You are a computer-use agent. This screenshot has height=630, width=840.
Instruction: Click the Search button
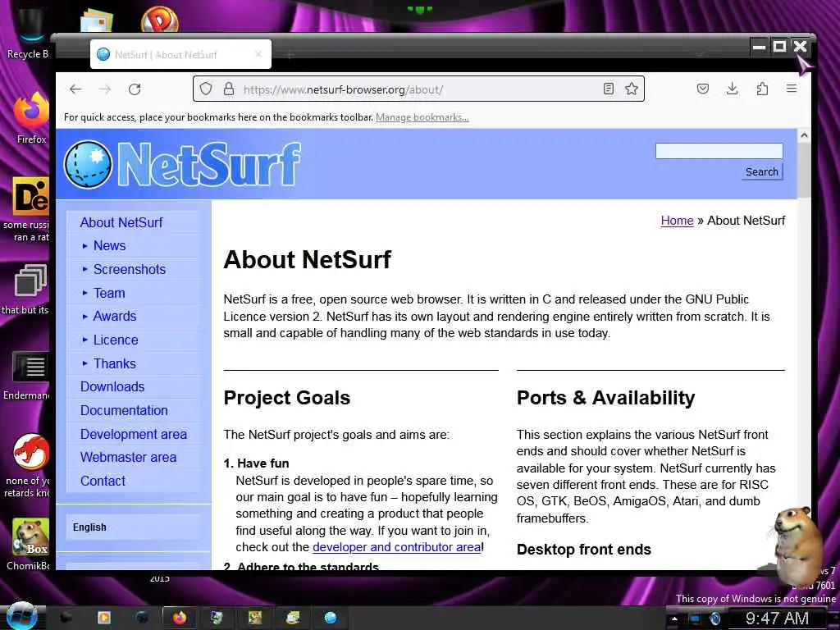pyautogui.click(x=762, y=172)
